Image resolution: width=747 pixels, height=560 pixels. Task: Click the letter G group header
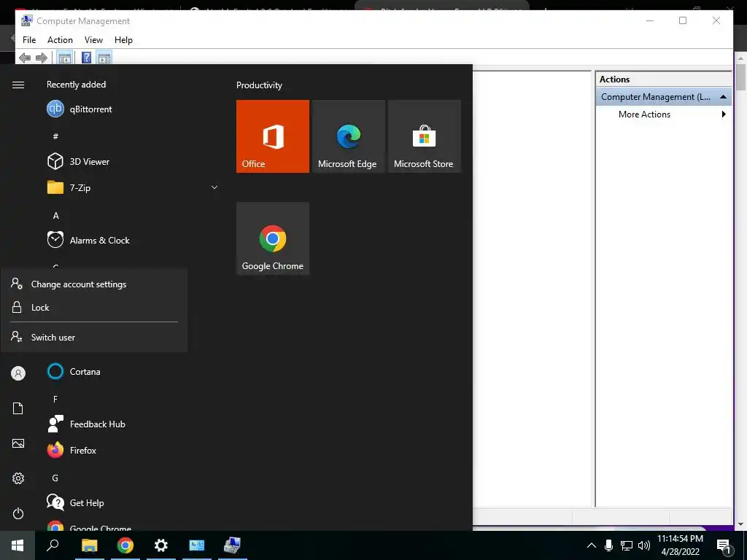coord(55,478)
